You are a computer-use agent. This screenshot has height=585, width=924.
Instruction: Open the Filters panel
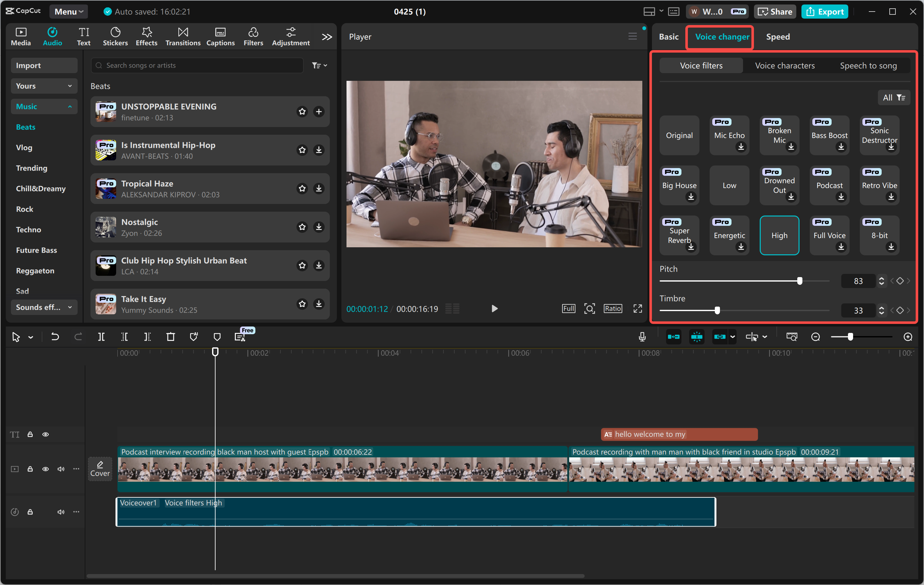click(253, 37)
